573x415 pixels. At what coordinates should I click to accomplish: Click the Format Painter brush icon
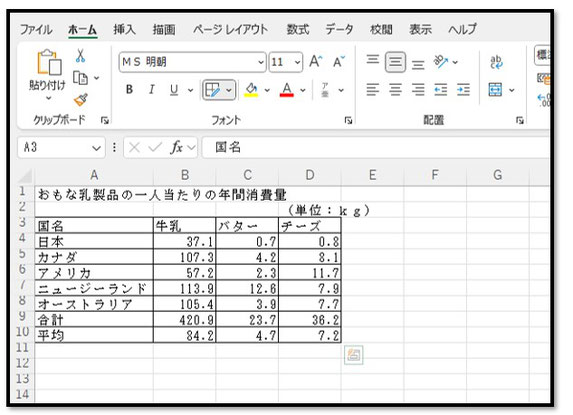pos(80,100)
